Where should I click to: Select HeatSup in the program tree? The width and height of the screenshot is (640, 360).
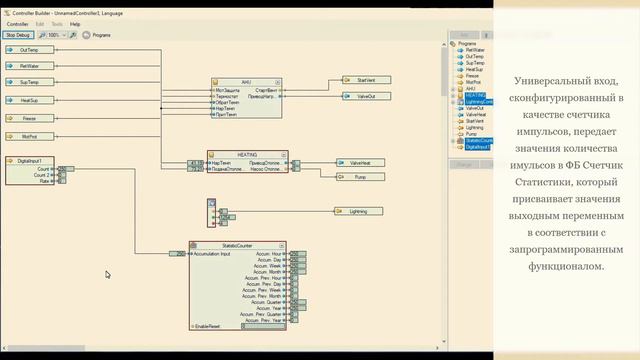click(474, 70)
